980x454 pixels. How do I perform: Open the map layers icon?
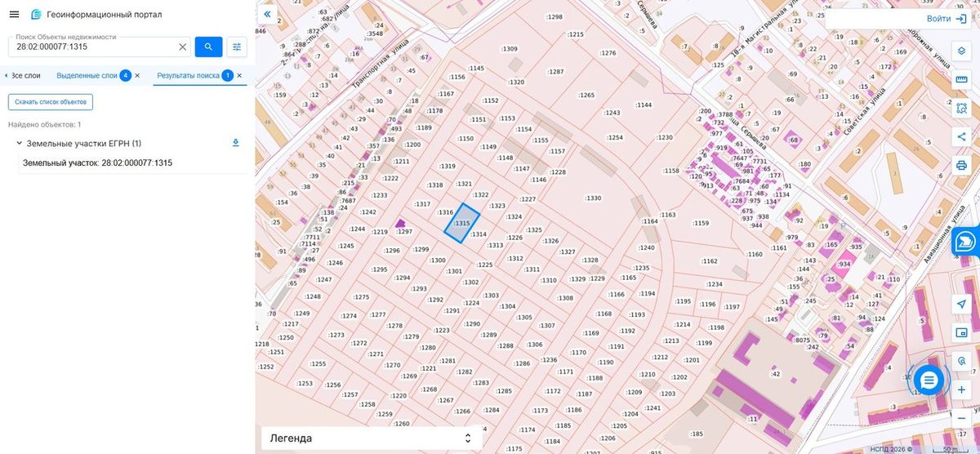961,51
